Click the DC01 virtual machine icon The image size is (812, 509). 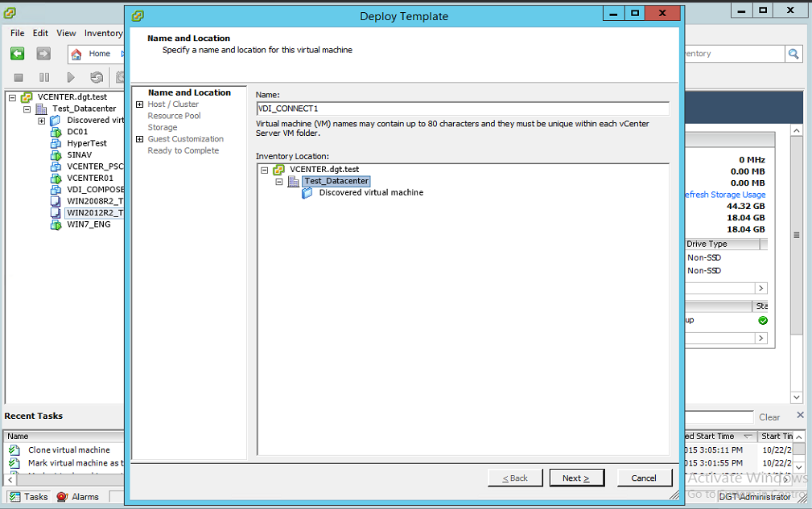tap(56, 132)
